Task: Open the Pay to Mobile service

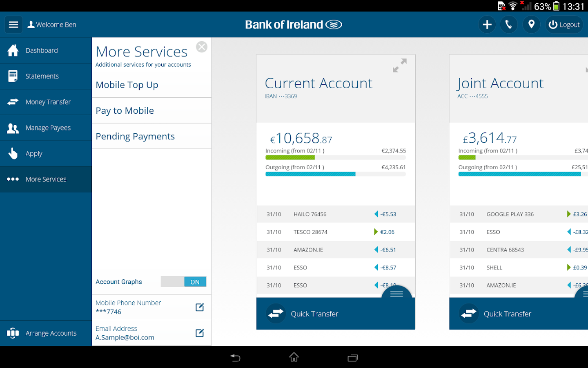Action: tap(151, 110)
